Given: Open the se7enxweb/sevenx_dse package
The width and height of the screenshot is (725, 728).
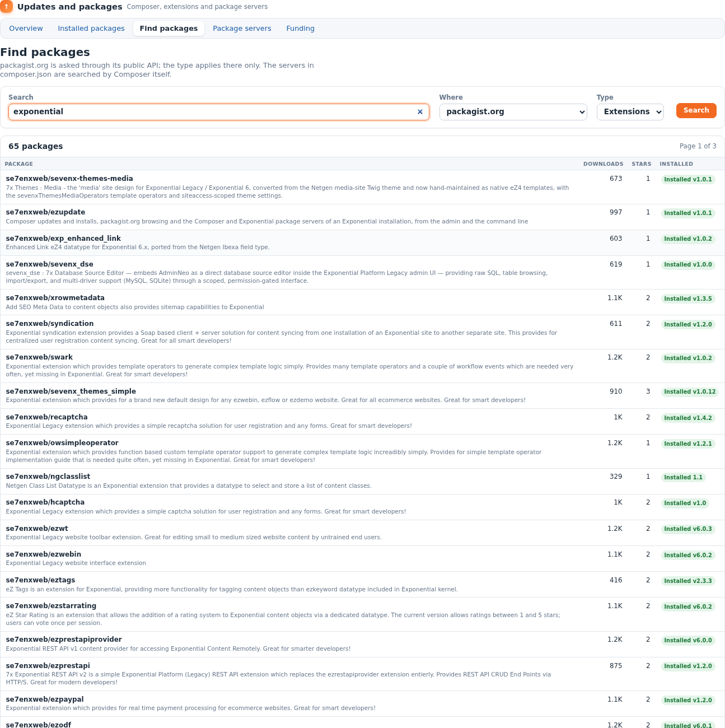Looking at the screenshot, I should click(x=49, y=264).
